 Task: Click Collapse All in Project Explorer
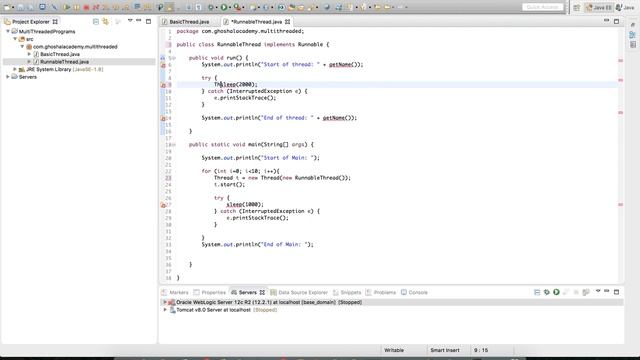point(96,21)
